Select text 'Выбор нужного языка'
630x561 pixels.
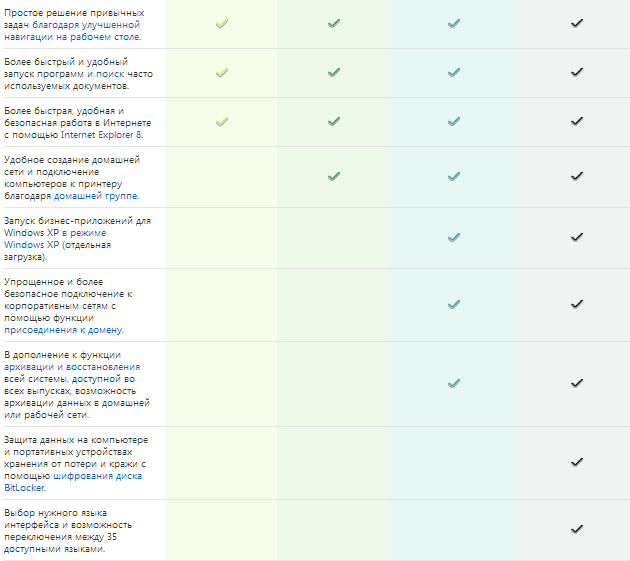coord(55,513)
